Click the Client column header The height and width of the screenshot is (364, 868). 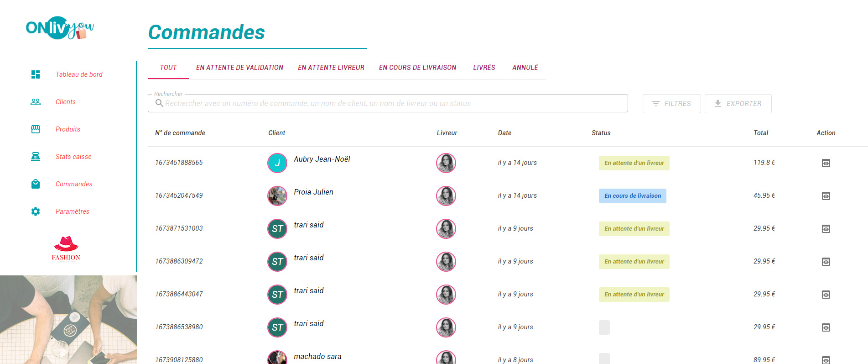point(277,133)
